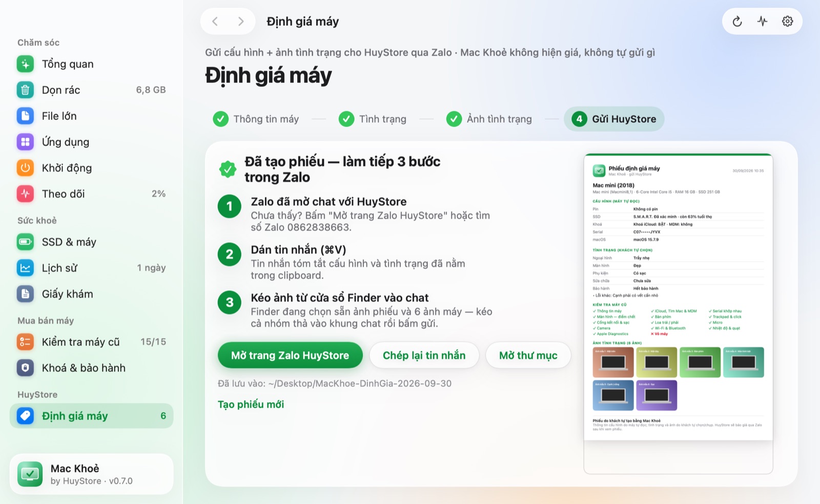
Task: Select the Lịch sử chart icon
Action: (x=25, y=268)
